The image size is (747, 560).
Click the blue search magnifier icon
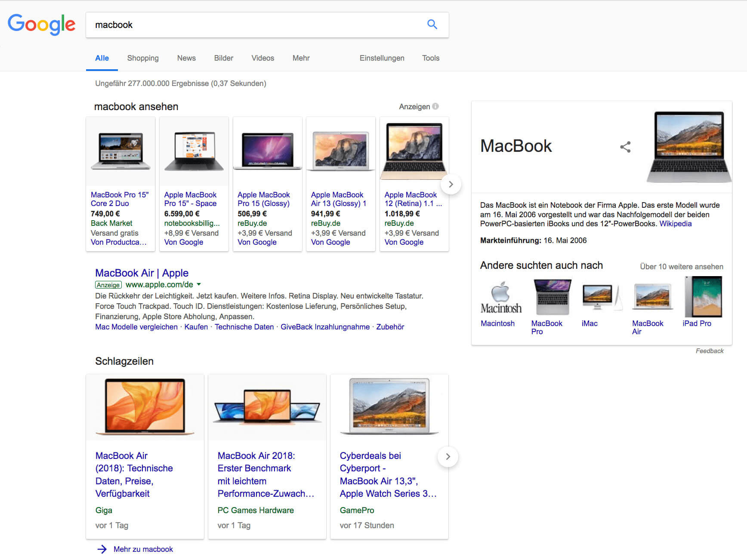[x=432, y=25]
